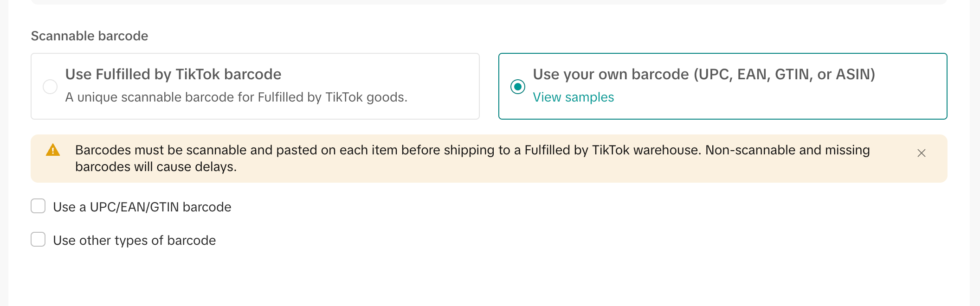980x306 pixels.
Task: Enable the "Use other types of barcode" checkbox
Action: (38, 240)
